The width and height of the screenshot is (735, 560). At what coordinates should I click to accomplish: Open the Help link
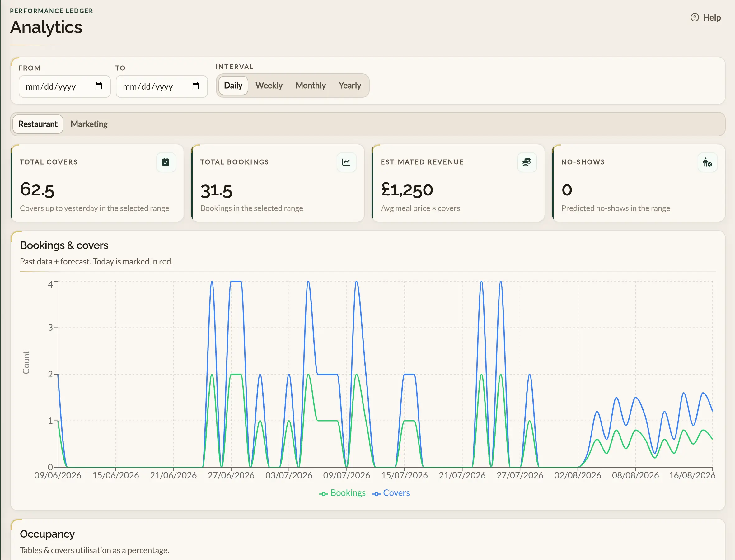coord(705,17)
